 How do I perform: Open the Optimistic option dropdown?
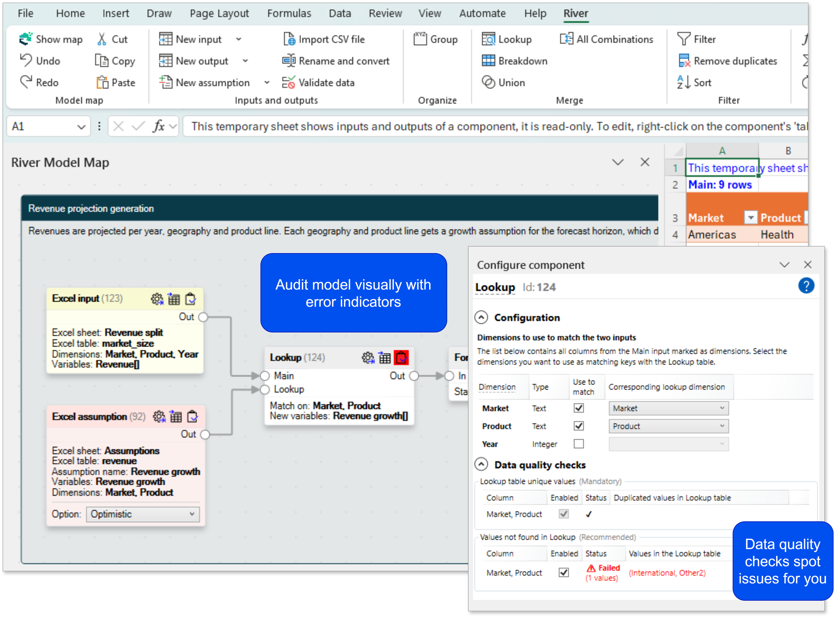(x=143, y=514)
